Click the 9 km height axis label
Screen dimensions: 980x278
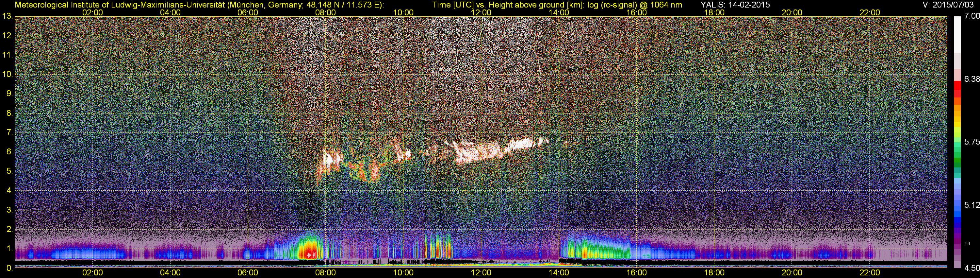coord(9,94)
